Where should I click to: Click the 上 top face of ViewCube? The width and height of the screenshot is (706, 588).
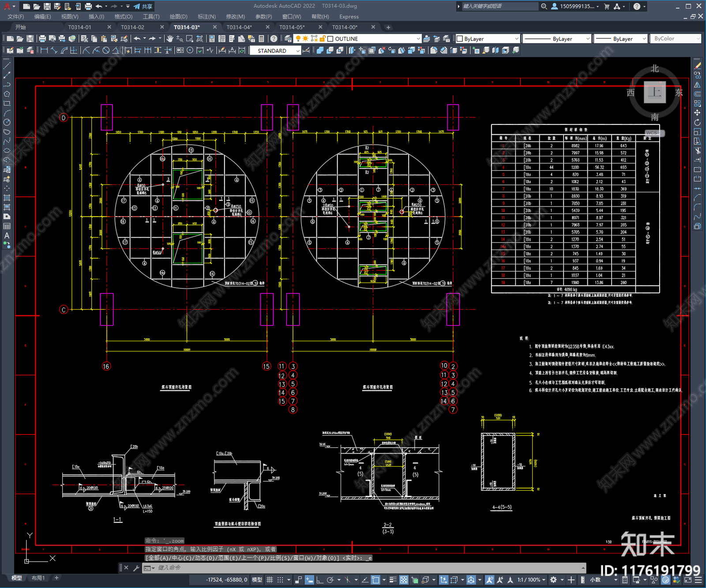pos(655,92)
